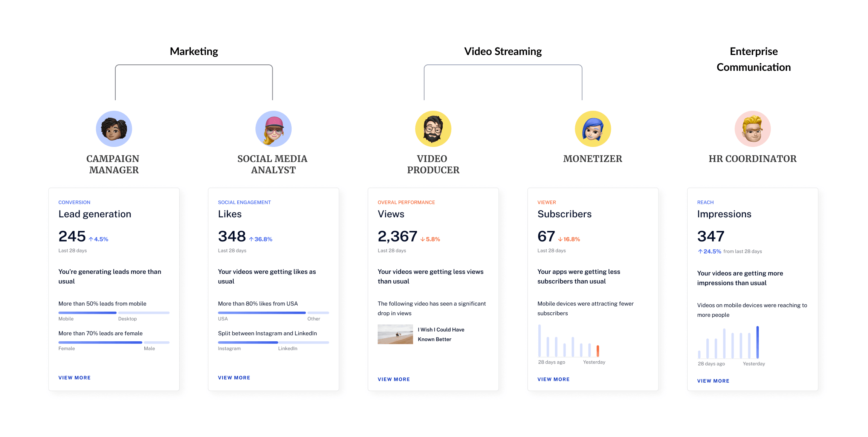Click the Instagram vs LinkedIn split bar
Viewport: 868px width, 437px height.
coord(274,342)
